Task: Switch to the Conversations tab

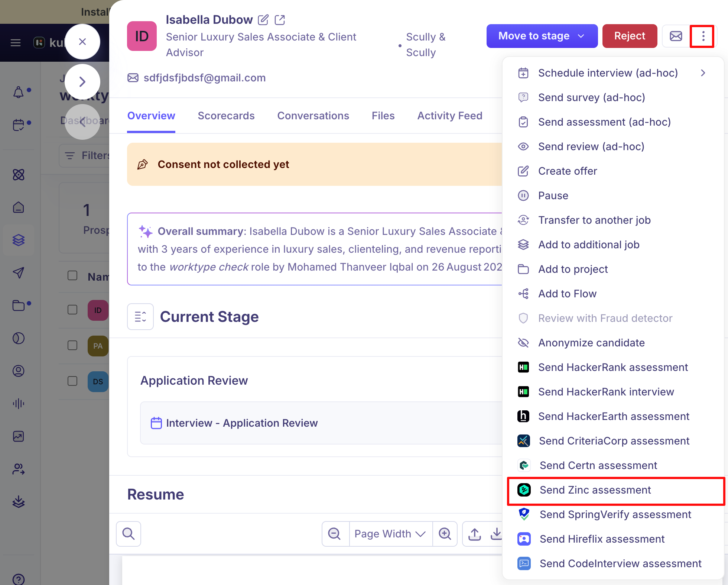Action: click(313, 116)
